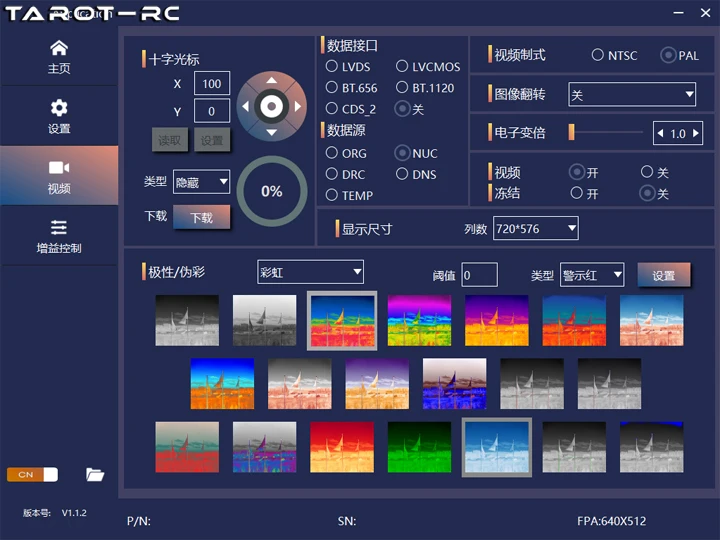Open the 增益控制 gain control tab

pos(59,236)
